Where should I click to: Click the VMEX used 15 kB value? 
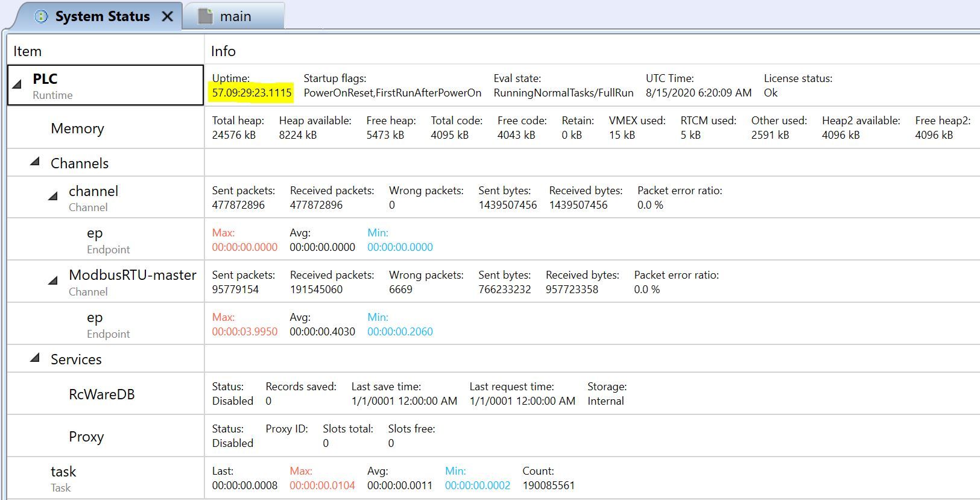(622, 134)
